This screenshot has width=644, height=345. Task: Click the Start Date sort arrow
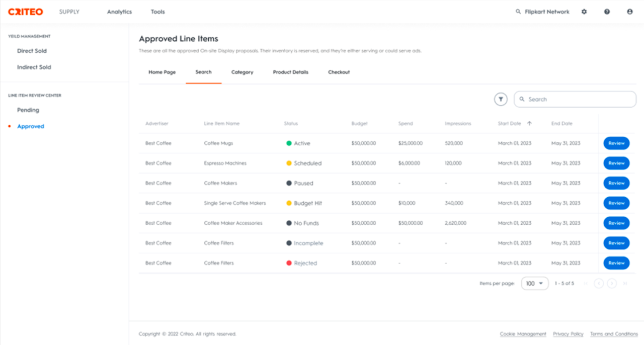tap(529, 123)
